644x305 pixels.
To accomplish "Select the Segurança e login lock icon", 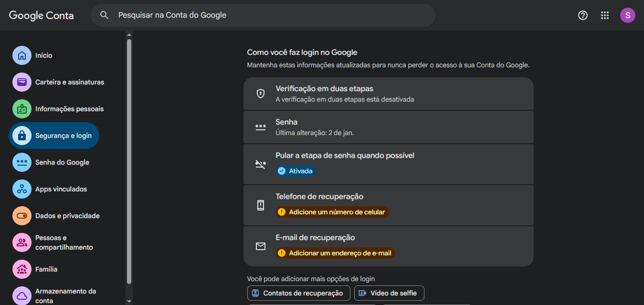I will click(x=21, y=136).
